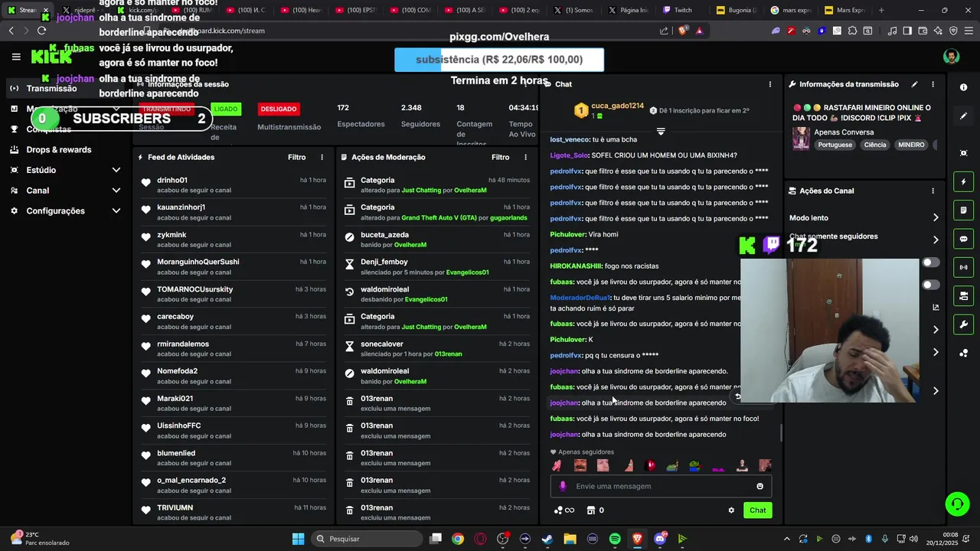This screenshot has width=980, height=551.
Task: Select the mustache man emote
Action: [580, 465]
